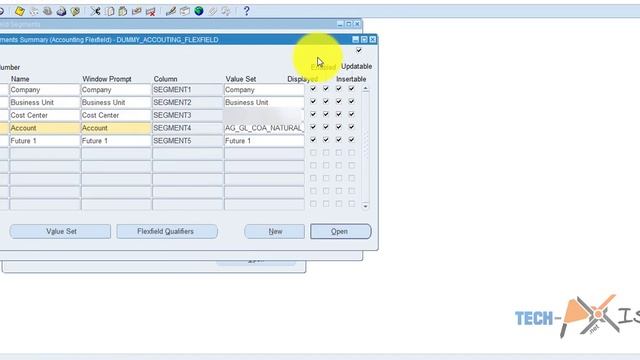
Task: Click Company Value Set field
Action: (x=264, y=90)
